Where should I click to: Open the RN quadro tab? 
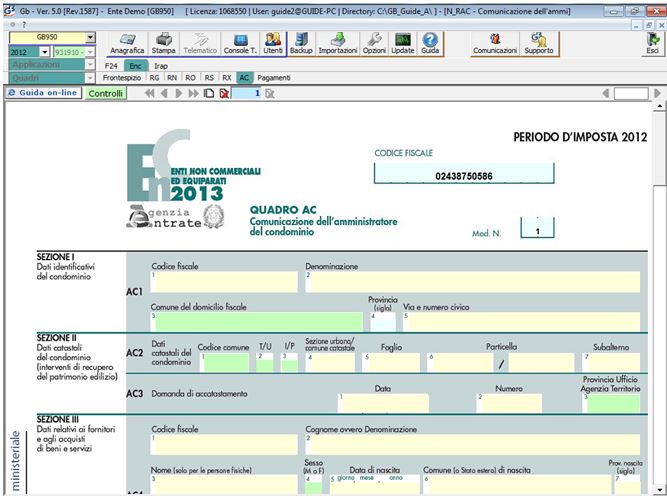(x=172, y=78)
